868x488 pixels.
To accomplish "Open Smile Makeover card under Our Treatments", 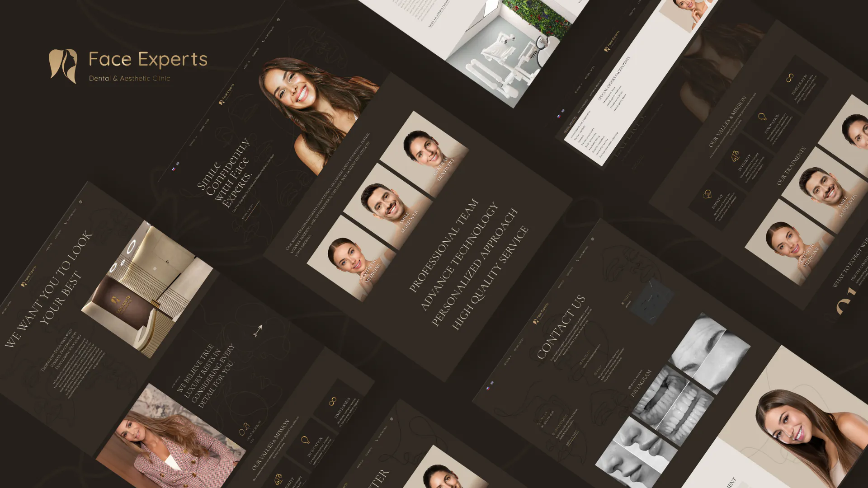I will [826, 190].
